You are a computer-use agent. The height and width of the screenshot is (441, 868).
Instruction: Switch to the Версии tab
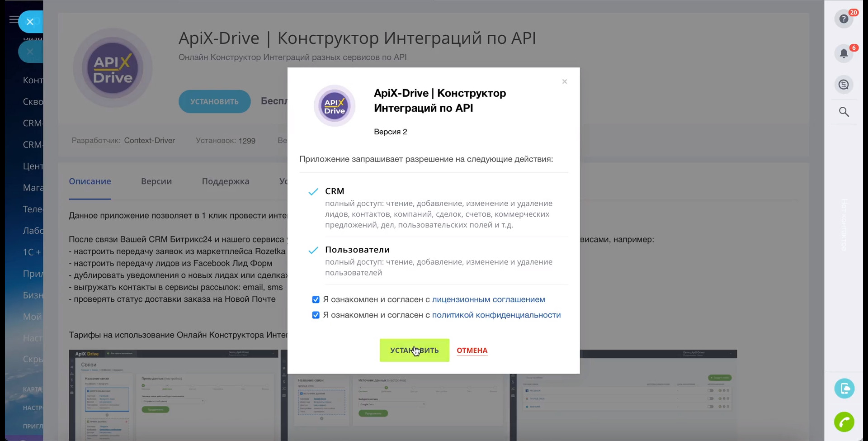[x=156, y=181]
